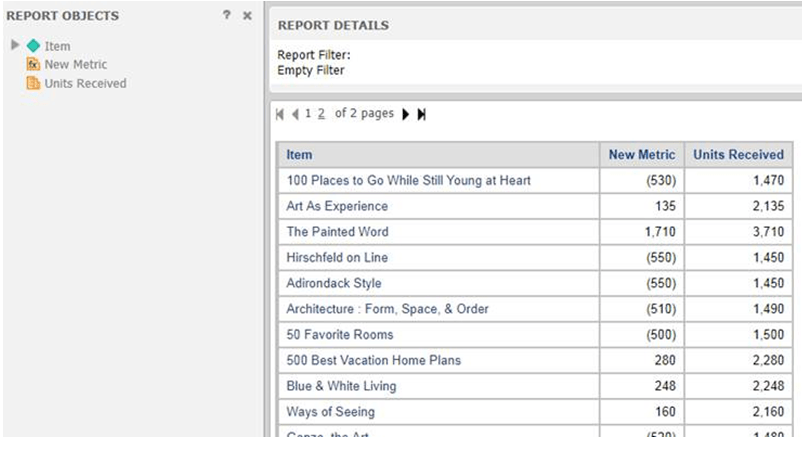Select page 1 in pagination

[x=308, y=114]
